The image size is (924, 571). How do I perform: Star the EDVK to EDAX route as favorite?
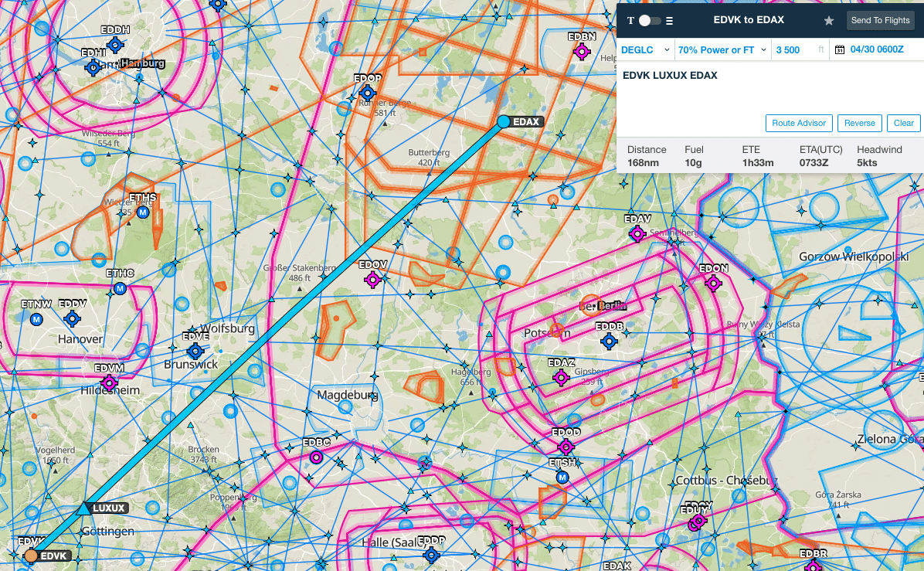tap(829, 21)
